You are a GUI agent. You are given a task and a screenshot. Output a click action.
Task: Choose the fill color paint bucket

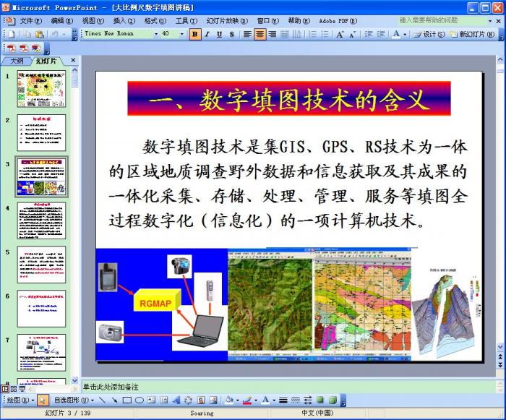pyautogui.click(x=228, y=400)
